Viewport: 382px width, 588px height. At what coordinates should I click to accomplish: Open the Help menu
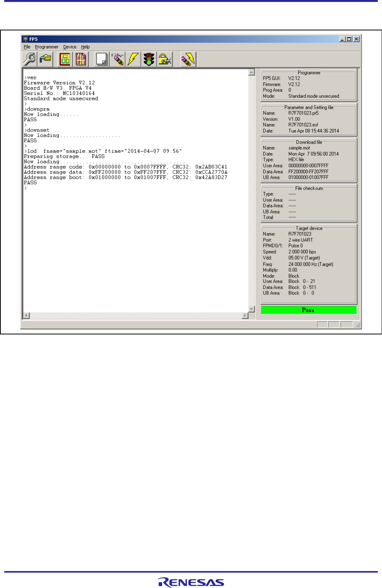coord(85,47)
